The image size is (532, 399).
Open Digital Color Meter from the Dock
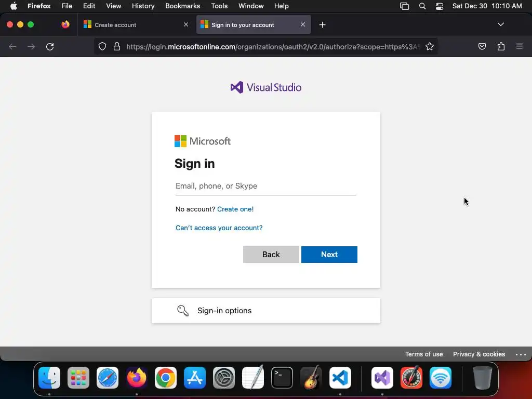411,377
